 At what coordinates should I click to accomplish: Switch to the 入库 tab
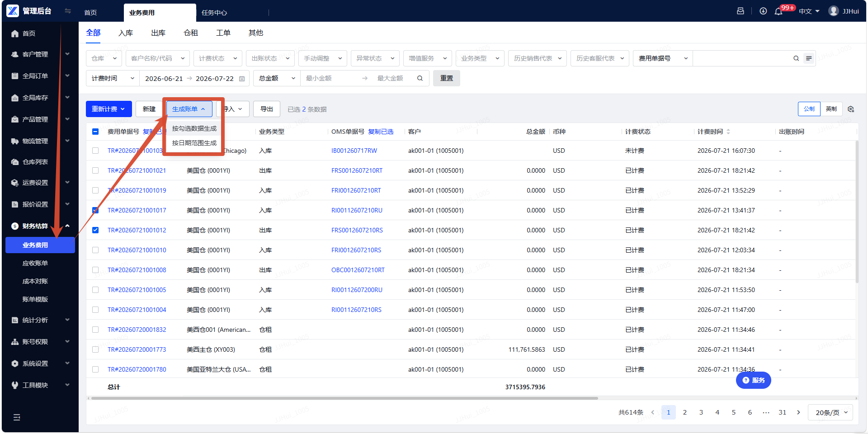[126, 33]
